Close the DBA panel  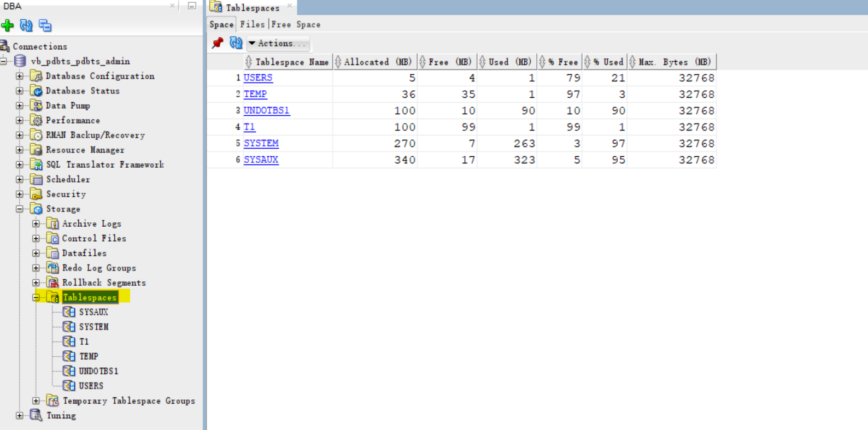click(x=172, y=6)
